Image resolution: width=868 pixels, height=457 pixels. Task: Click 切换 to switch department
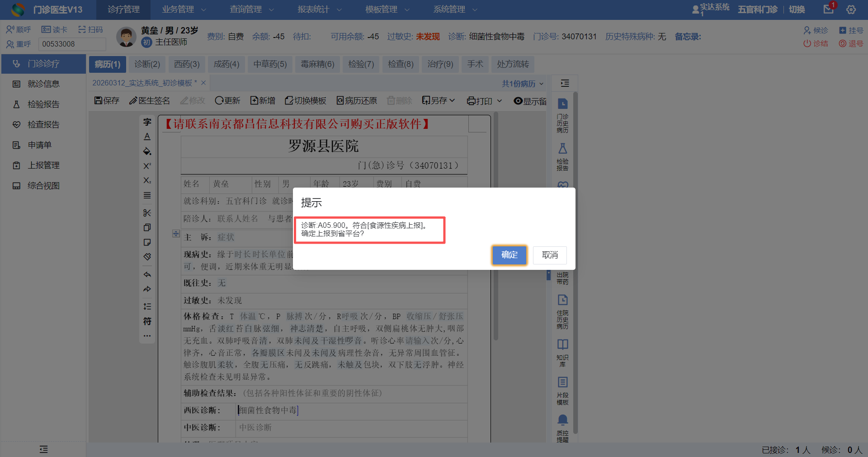797,9
